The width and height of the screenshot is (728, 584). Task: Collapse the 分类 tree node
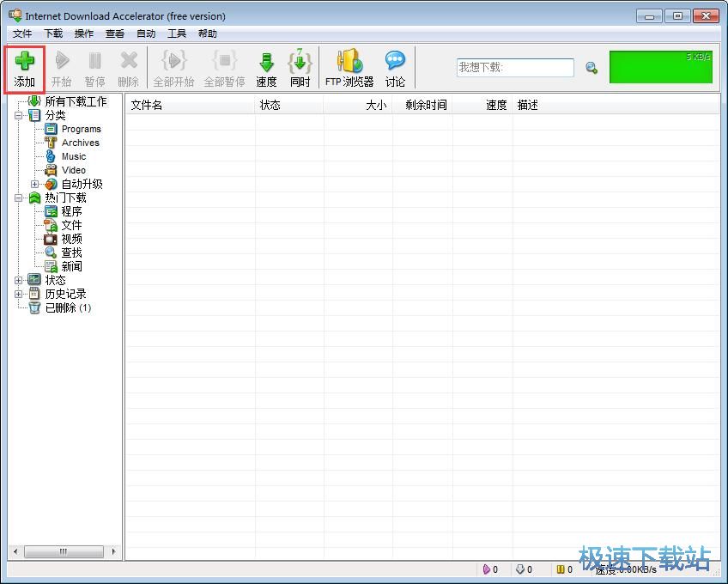[x=18, y=115]
